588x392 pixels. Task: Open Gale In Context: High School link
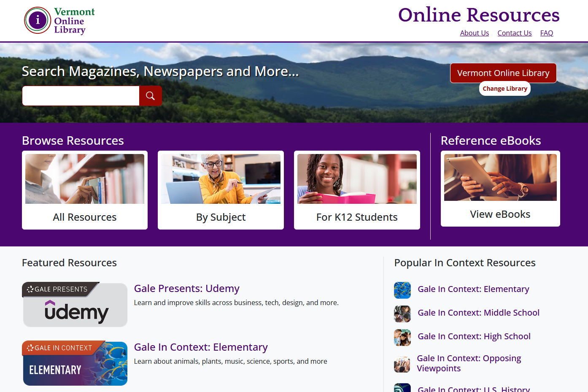click(x=474, y=336)
